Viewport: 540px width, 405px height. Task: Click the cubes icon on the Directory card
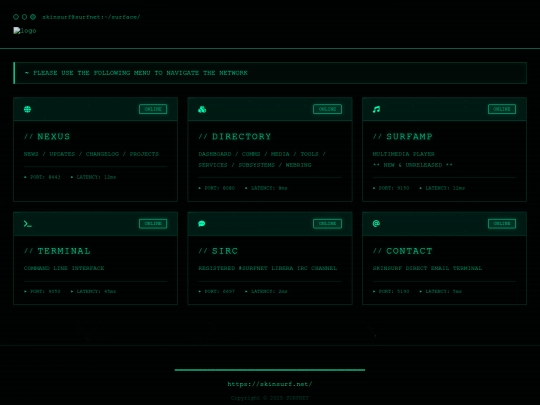coord(202,109)
